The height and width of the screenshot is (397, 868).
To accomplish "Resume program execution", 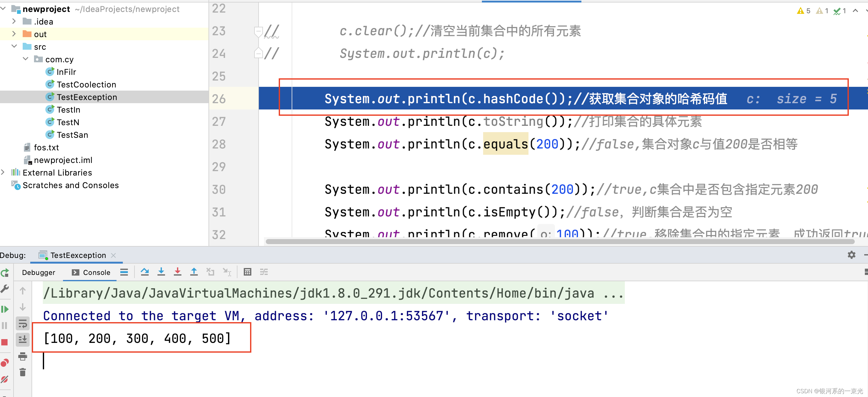I will pos(5,309).
